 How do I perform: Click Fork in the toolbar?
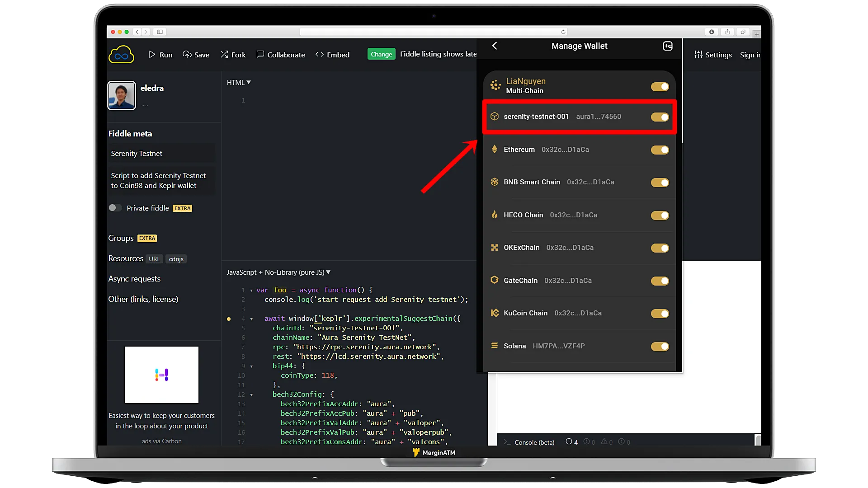click(x=233, y=55)
